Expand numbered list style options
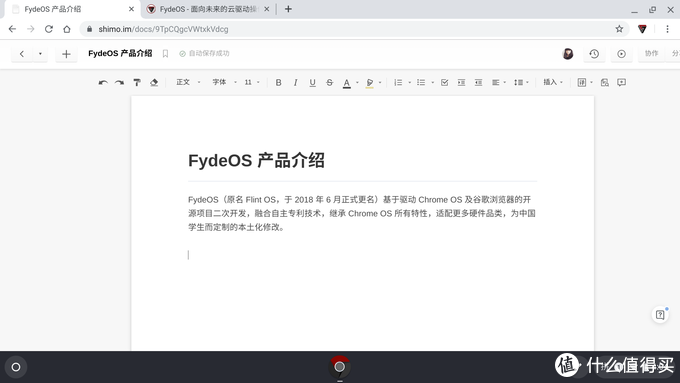Screen dimensions: 680x383 [409, 82]
